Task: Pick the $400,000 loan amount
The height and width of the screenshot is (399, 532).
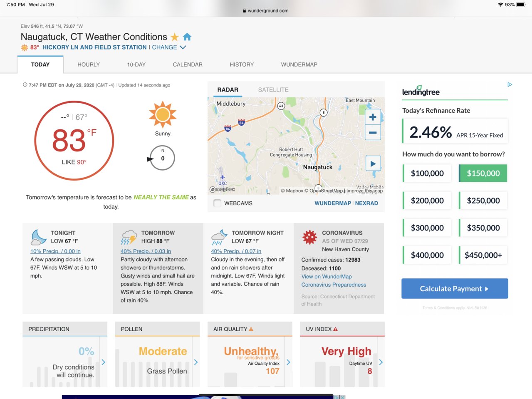Action: (x=426, y=255)
